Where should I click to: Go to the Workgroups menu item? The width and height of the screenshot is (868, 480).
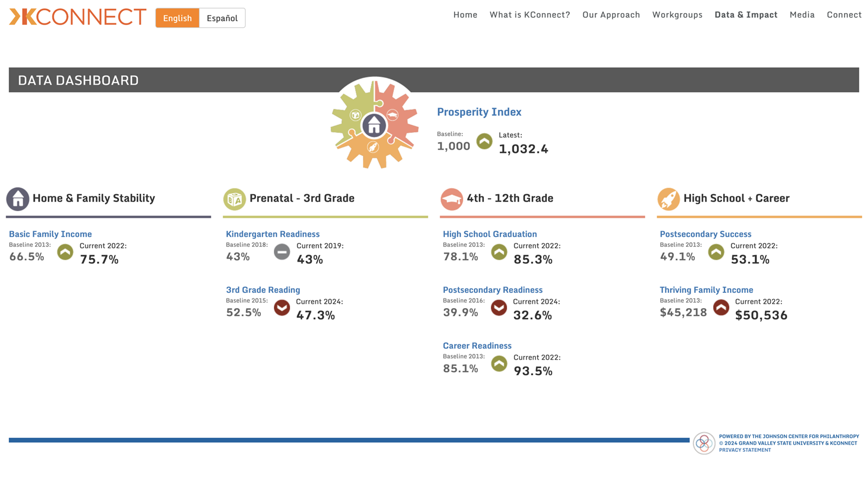pos(677,15)
